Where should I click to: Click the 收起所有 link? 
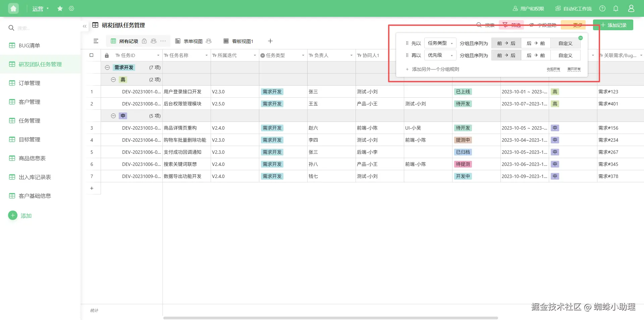pyautogui.click(x=553, y=69)
